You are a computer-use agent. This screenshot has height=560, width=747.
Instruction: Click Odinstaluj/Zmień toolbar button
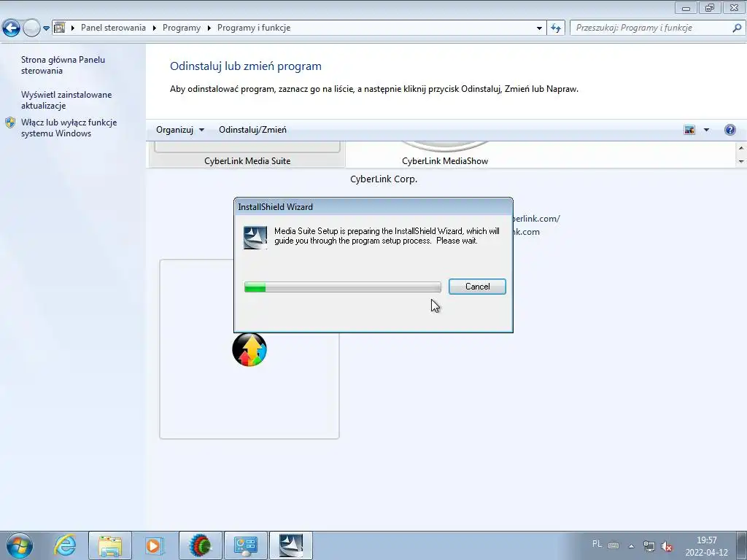(x=252, y=130)
